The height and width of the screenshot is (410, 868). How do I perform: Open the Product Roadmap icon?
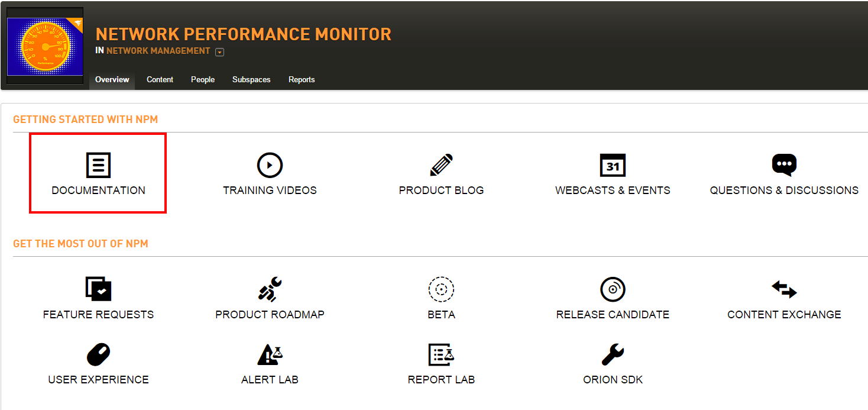(270, 289)
